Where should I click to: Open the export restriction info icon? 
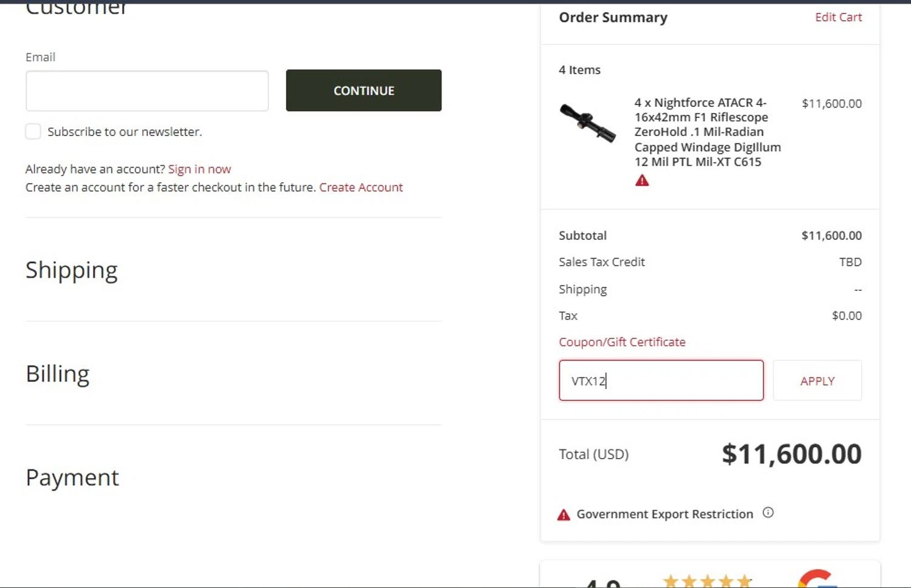click(x=768, y=513)
